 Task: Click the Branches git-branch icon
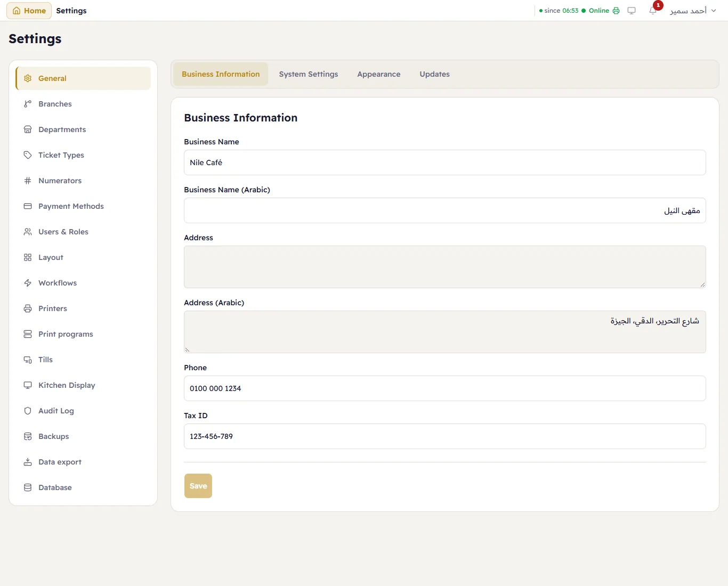pos(28,104)
